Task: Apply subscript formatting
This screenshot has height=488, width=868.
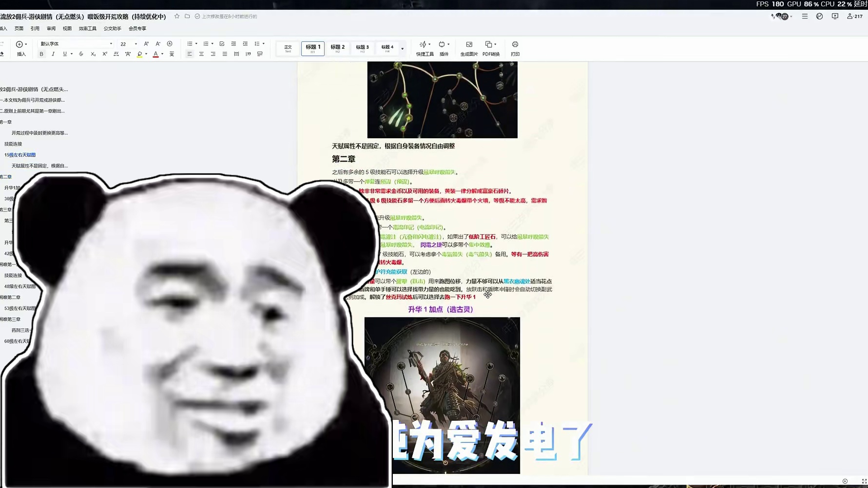Action: coord(93,54)
